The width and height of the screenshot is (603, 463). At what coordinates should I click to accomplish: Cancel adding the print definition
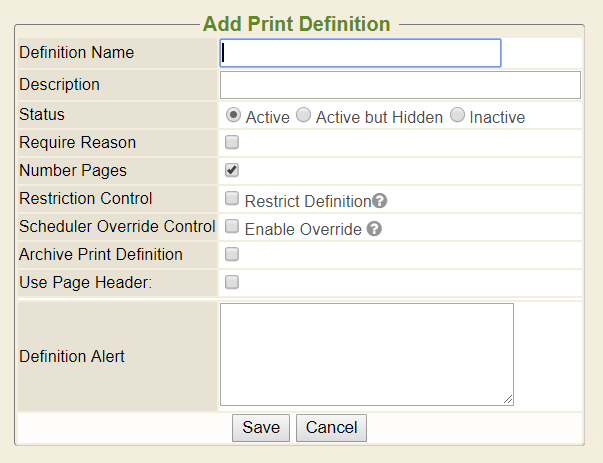(331, 428)
